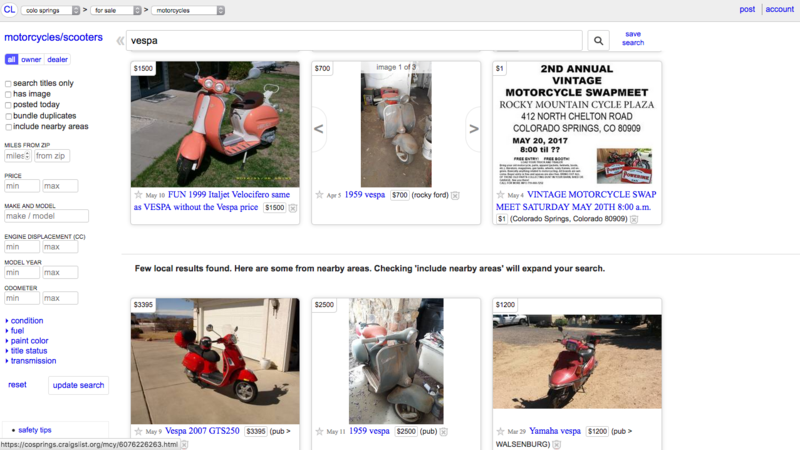Open for sale category dropdown
Viewport: 800px width, 450px height.
click(x=116, y=10)
